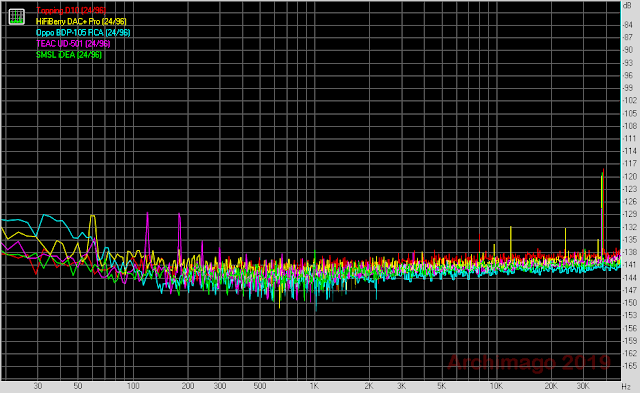Click the tall red peak near 40 kHz
The width and height of the screenshot is (640, 393).
click(x=603, y=212)
